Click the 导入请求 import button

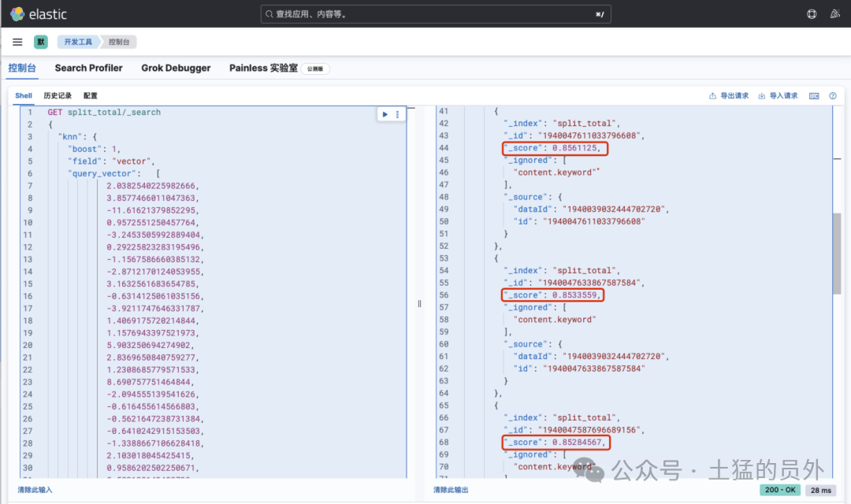778,96
